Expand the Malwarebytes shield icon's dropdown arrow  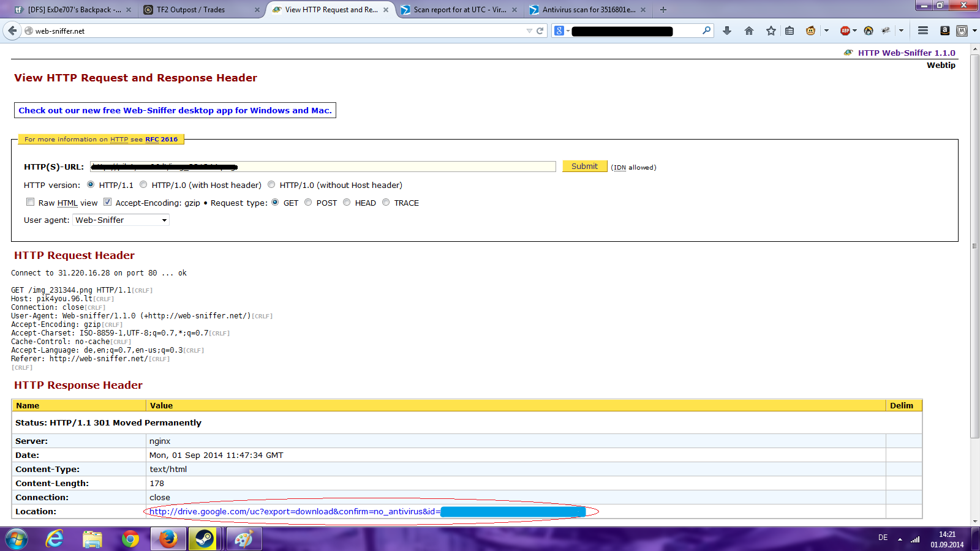click(974, 31)
